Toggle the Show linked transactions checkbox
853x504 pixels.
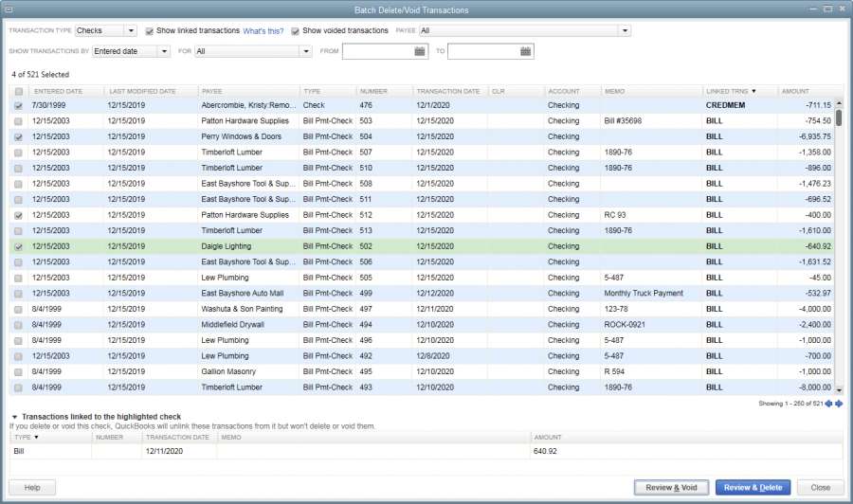click(x=150, y=31)
